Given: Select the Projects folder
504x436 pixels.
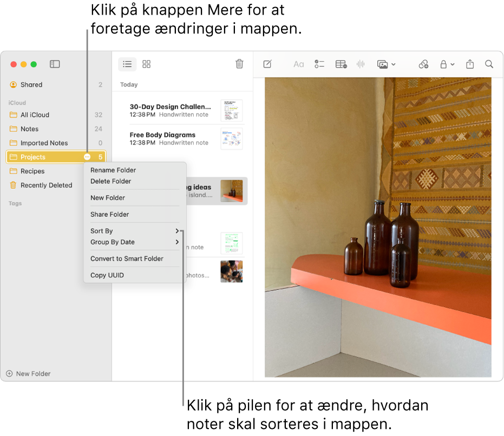Looking at the screenshot, I should [x=56, y=157].
